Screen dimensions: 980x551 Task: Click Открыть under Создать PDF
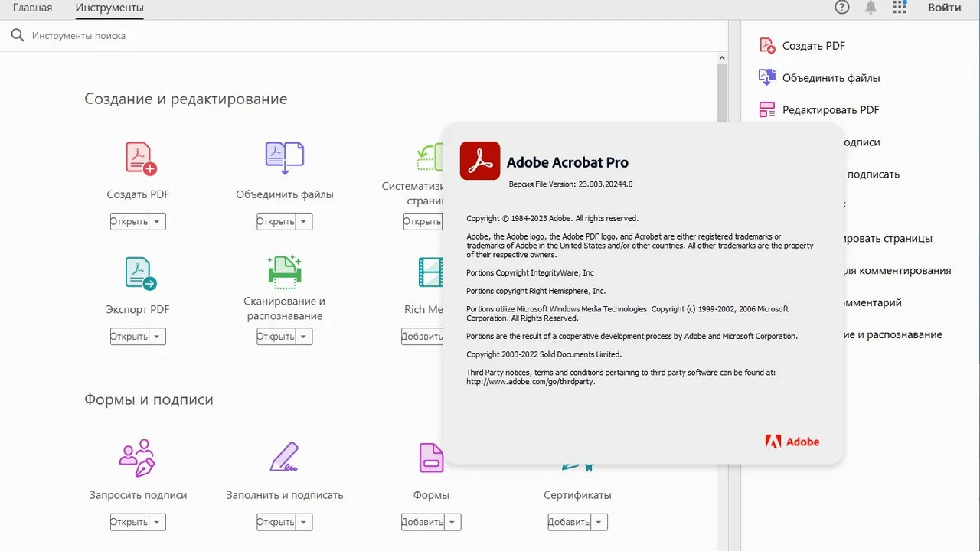pos(129,222)
